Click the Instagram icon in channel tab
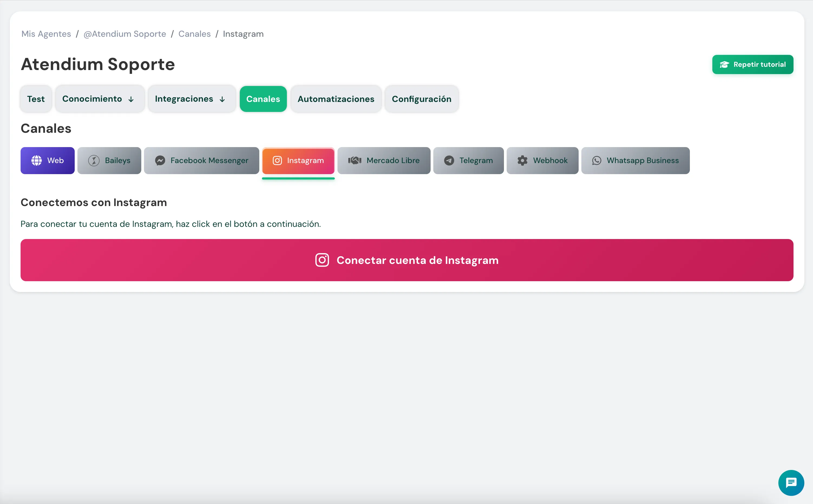The width and height of the screenshot is (813, 504). [277, 160]
